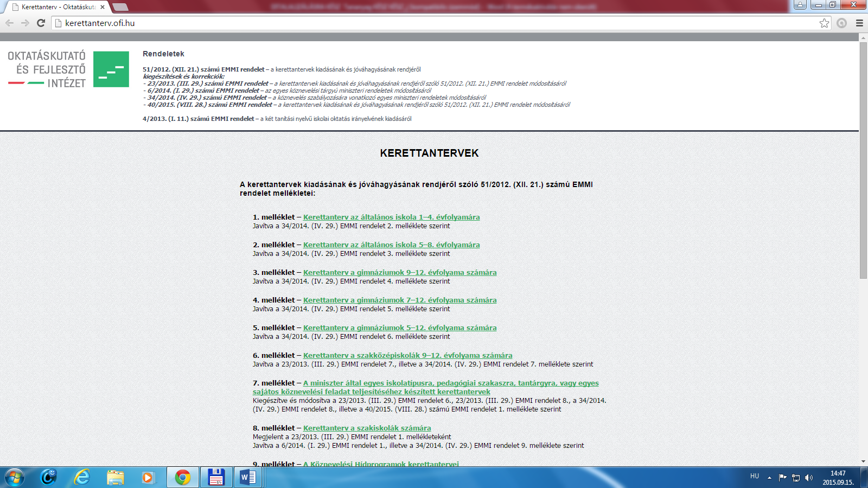Open Windows Explorer folder in taskbar
The height and width of the screenshot is (488, 868).
[x=115, y=477]
